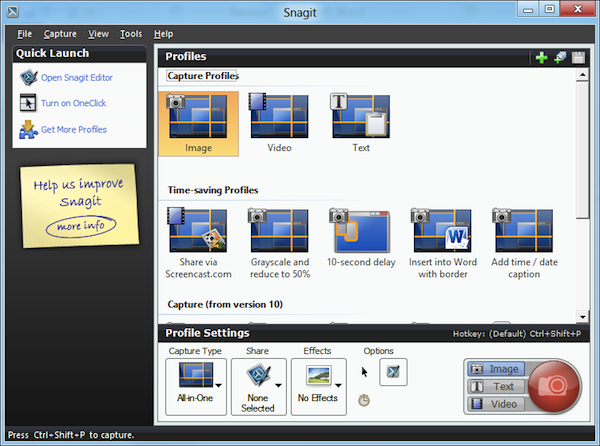The height and width of the screenshot is (446, 600).
Task: Expand the Share dropdown arrow
Action: click(279, 386)
